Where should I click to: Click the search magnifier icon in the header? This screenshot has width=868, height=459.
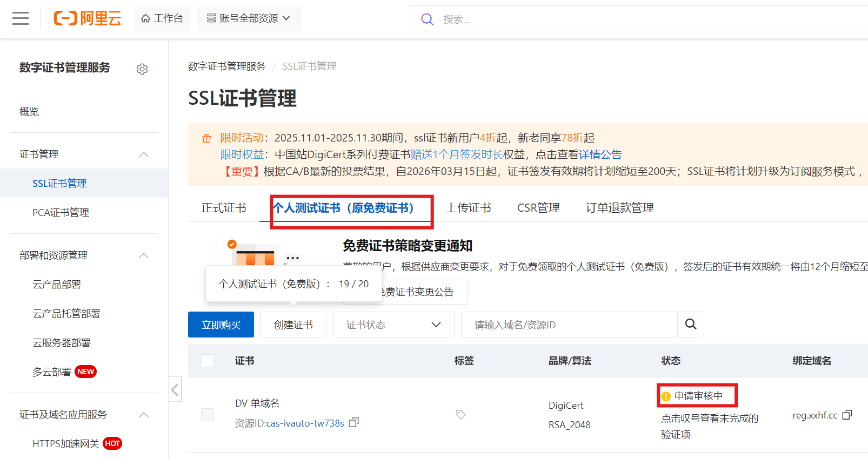(427, 19)
